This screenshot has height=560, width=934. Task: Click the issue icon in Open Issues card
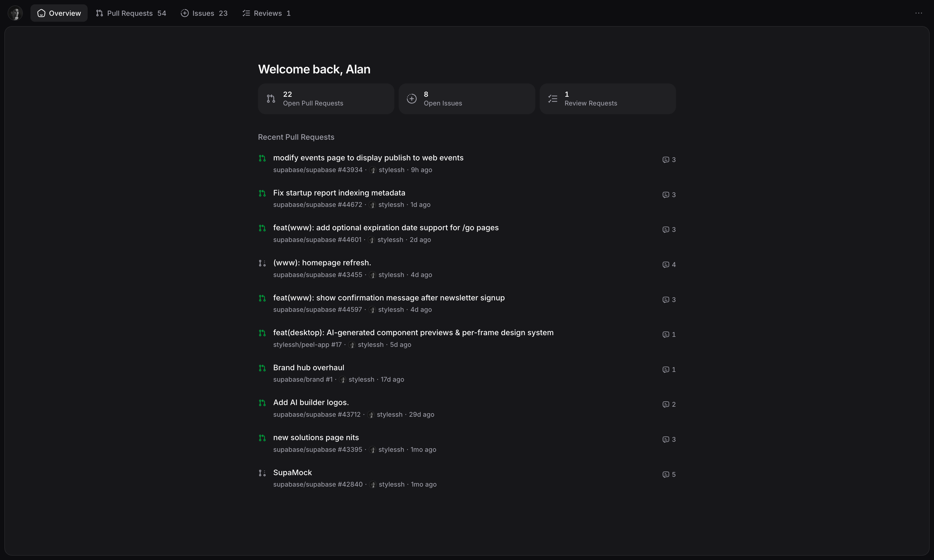[412, 99]
